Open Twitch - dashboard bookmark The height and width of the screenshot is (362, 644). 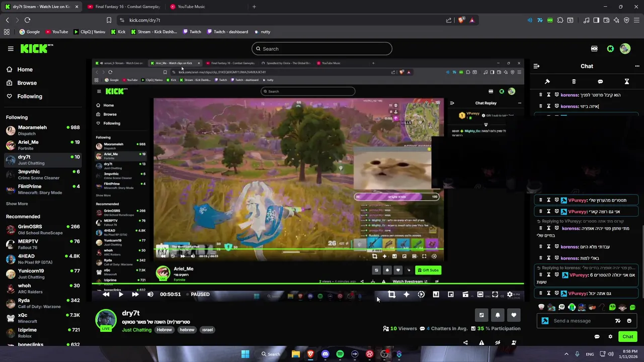[227, 32]
